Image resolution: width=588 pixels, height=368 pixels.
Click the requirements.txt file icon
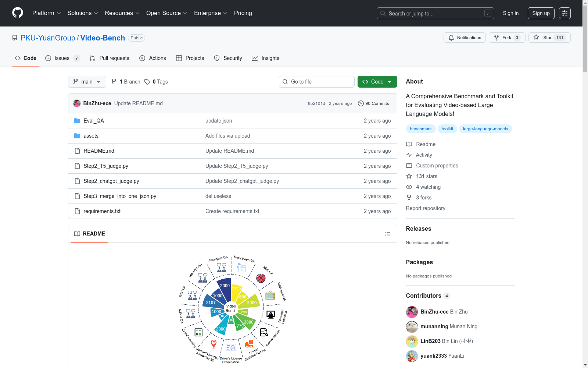pos(77,211)
